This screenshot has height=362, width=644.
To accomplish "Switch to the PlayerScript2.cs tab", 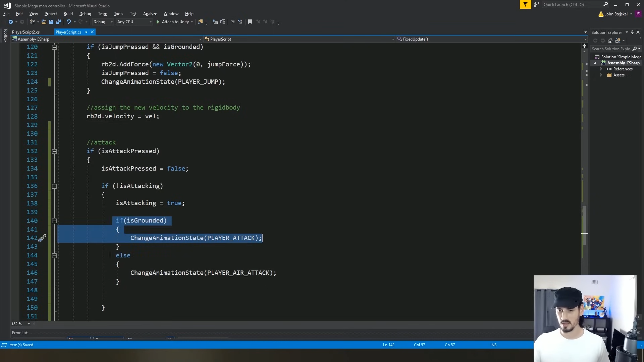I will pyautogui.click(x=26, y=32).
